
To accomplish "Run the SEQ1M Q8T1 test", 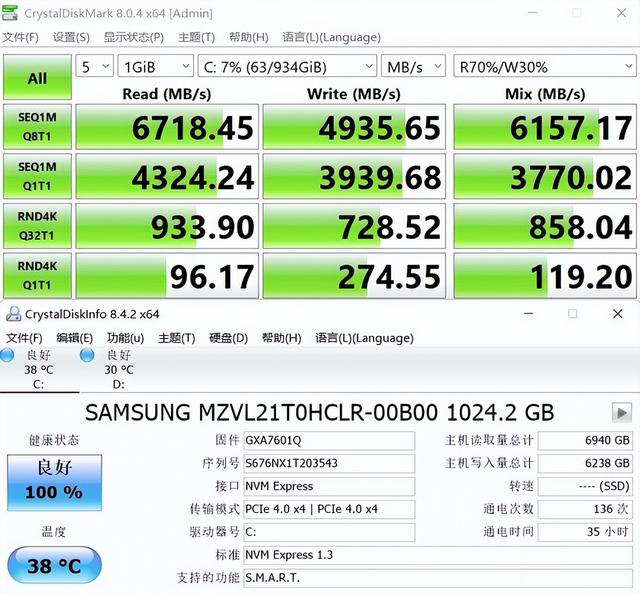I will pyautogui.click(x=36, y=125).
